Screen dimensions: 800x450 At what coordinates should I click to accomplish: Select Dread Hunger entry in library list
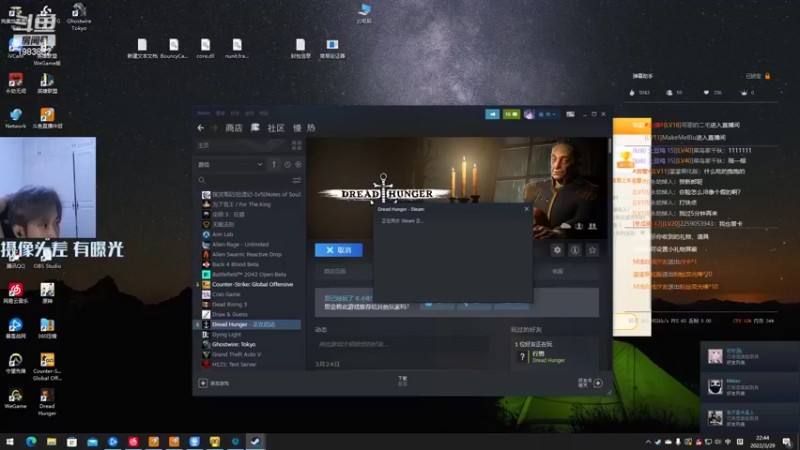(x=249, y=324)
